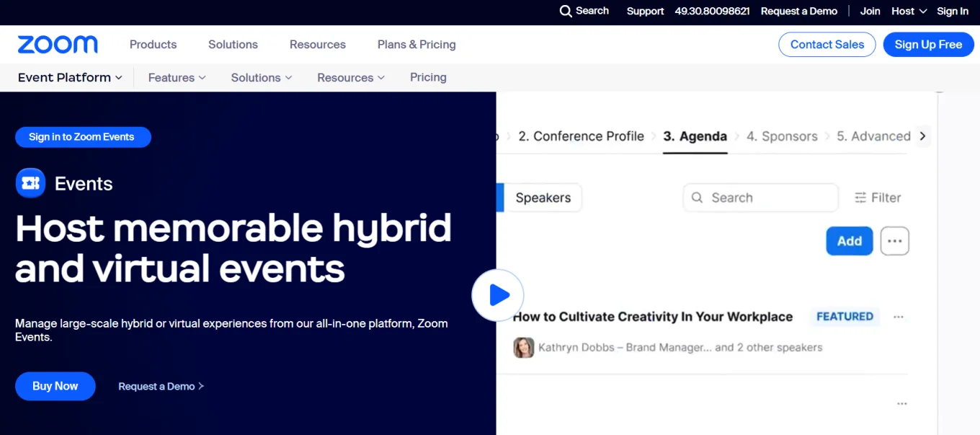Click the text 'and 2 other speakers'

pos(769,348)
